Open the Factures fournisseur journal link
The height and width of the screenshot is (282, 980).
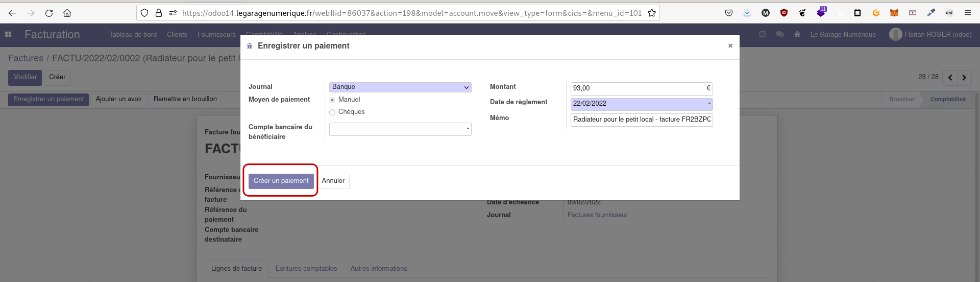[x=598, y=215]
